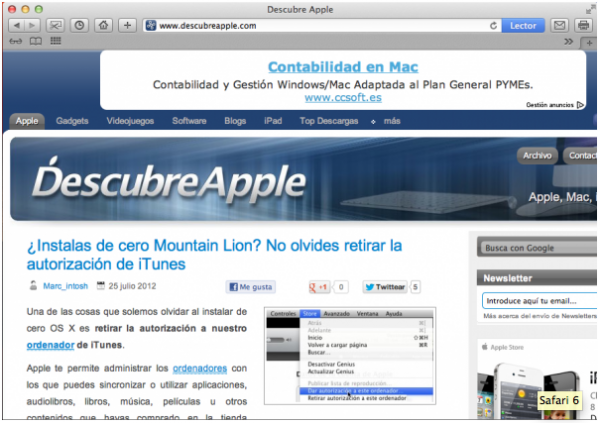The width and height of the screenshot is (600, 423).
Task: Add bookmark with the plus toolbar button
Action: coord(127,26)
